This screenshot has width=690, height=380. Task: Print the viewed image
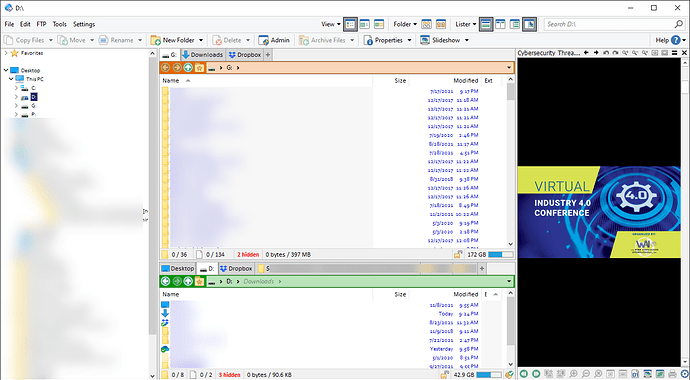click(x=672, y=374)
